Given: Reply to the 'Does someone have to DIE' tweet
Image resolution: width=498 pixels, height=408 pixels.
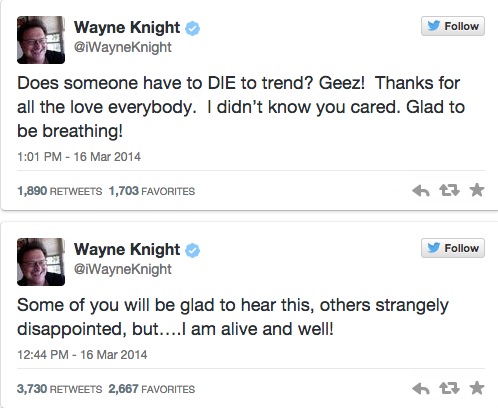Looking at the screenshot, I should click(x=421, y=191).
